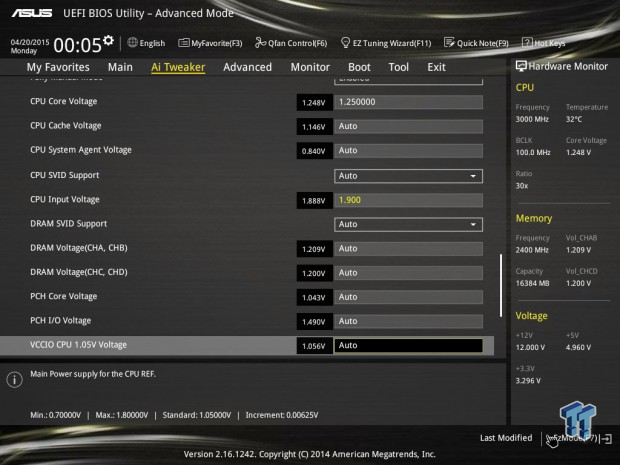The width and height of the screenshot is (620, 465).
Task: Open the Advanced tab
Action: [x=248, y=67]
